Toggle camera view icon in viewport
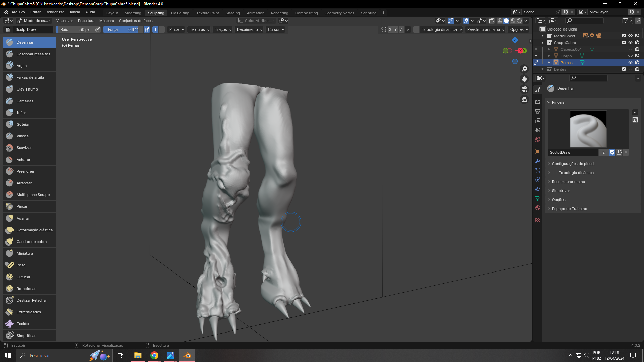 pos(524,89)
